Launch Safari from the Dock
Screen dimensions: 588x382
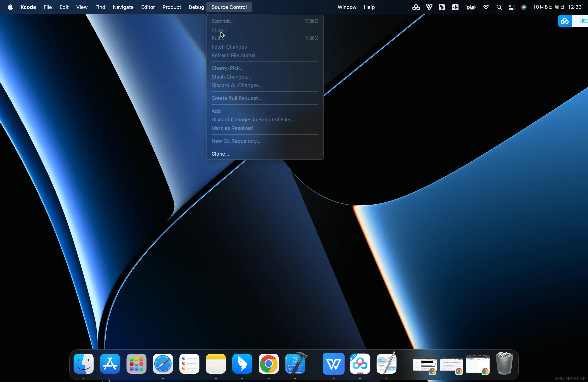coord(163,364)
